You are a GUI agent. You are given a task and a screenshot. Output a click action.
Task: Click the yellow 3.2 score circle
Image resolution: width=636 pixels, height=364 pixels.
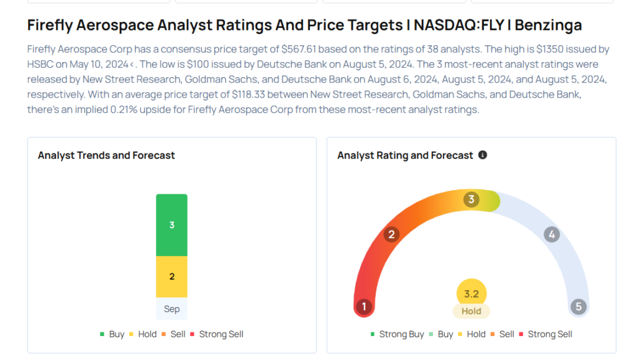click(x=471, y=293)
